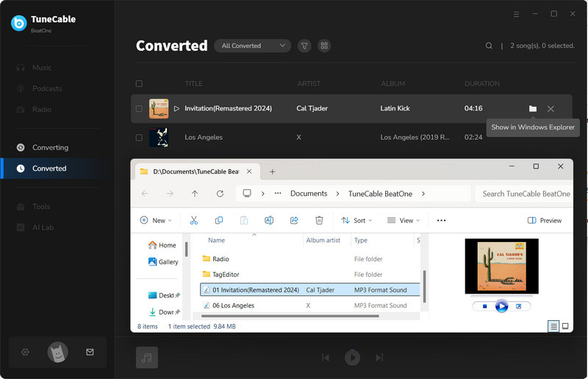This screenshot has height=379, width=588.
Task: Open the View dropdown
Action: pyautogui.click(x=404, y=221)
